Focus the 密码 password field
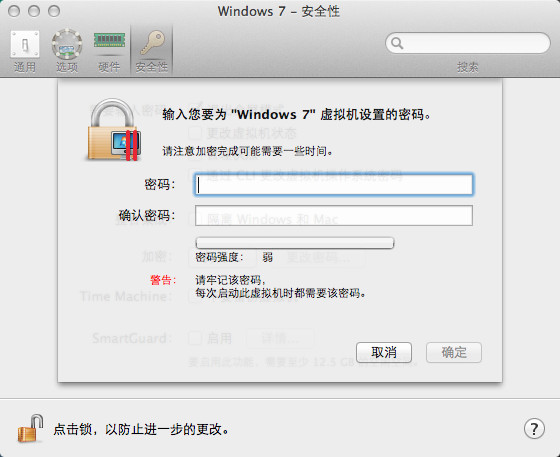This screenshot has width=560, height=457. coord(334,184)
